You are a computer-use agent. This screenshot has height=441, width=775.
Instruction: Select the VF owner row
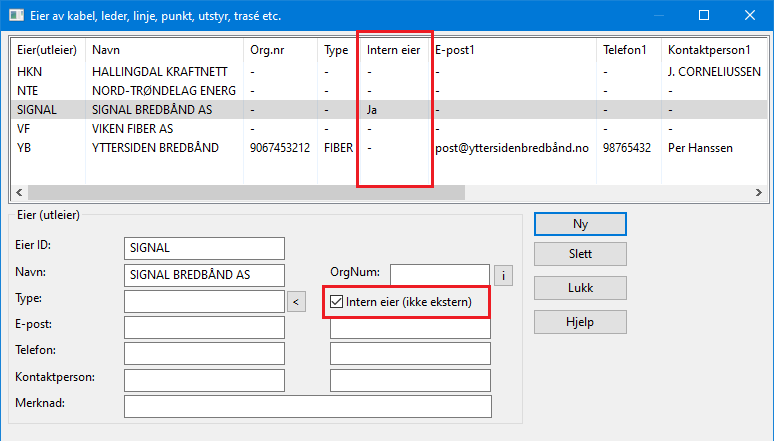(389, 129)
